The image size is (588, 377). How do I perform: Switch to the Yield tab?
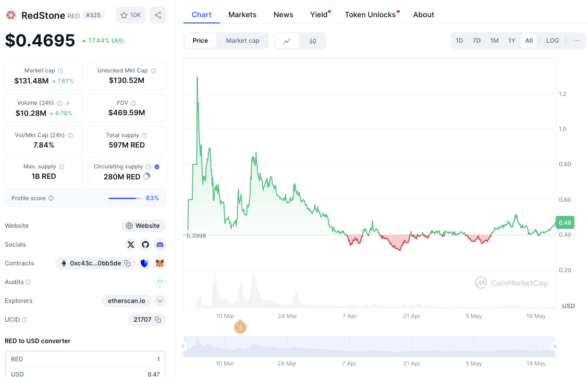click(x=319, y=15)
